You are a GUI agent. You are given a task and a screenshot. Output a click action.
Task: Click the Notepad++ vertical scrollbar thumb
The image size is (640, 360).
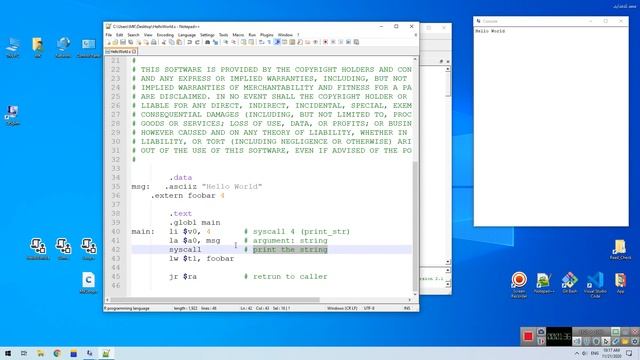click(415, 226)
